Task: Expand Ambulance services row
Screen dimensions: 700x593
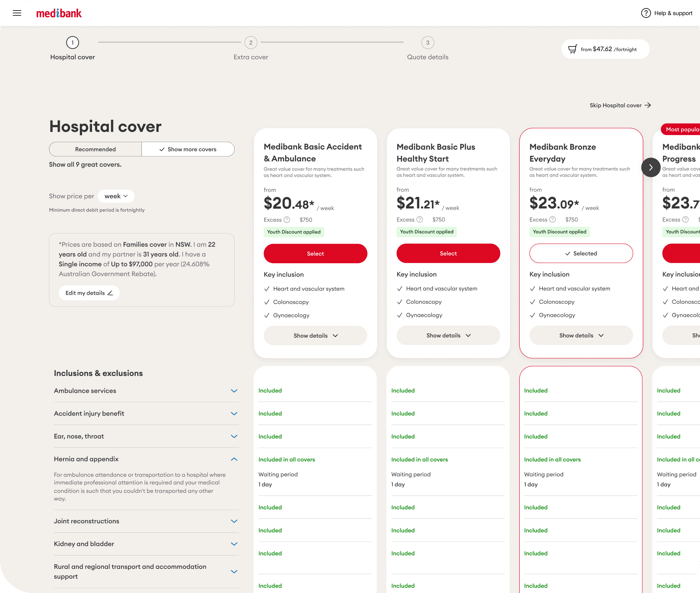Action: coord(146,391)
